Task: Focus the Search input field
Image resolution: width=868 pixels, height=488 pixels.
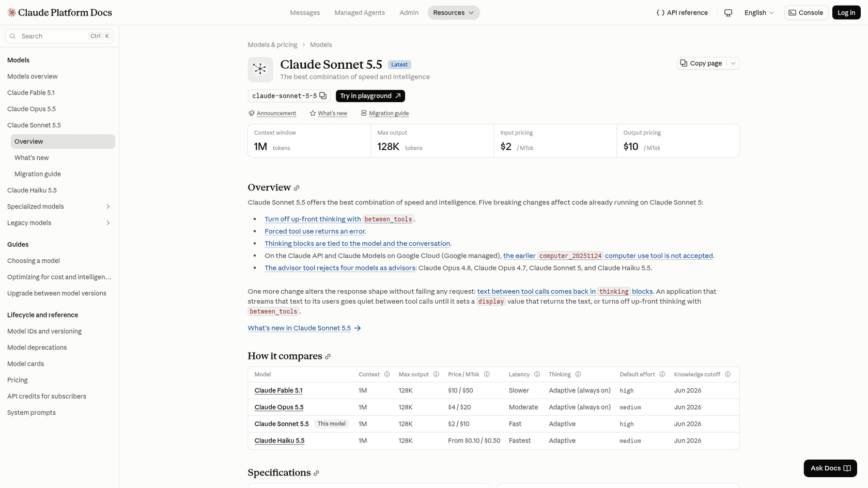Action: [59, 36]
